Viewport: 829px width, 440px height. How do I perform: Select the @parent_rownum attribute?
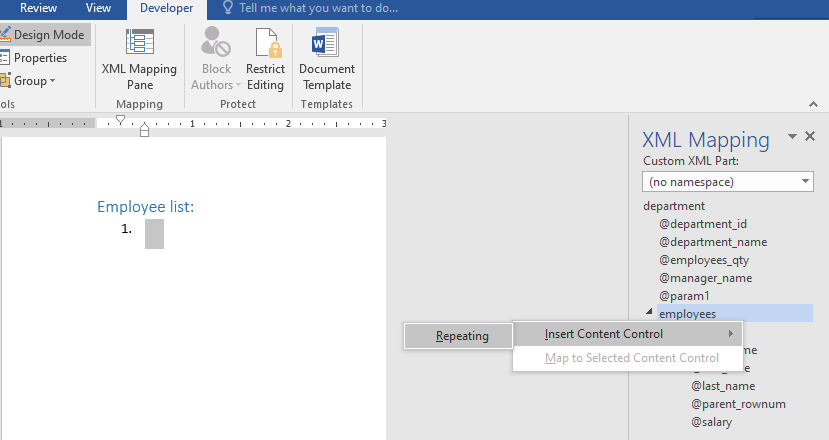[x=739, y=404]
